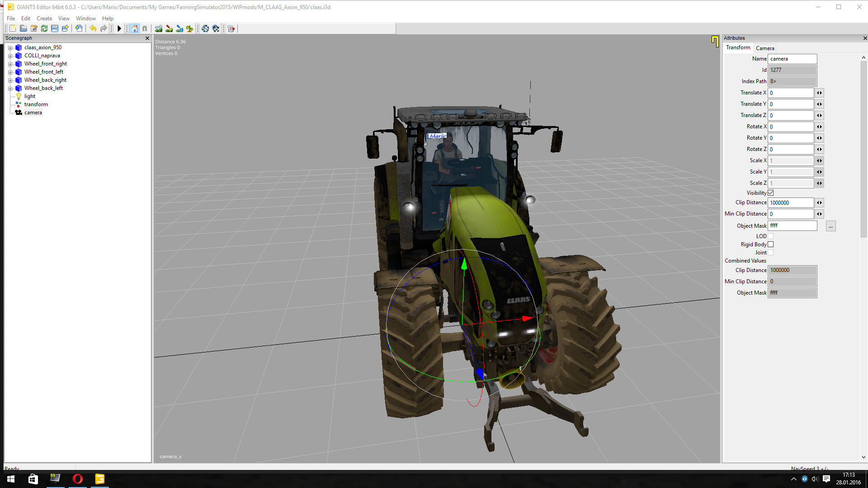Expand the claas_axion_950 tree node
868x488 pixels.
(10, 47)
